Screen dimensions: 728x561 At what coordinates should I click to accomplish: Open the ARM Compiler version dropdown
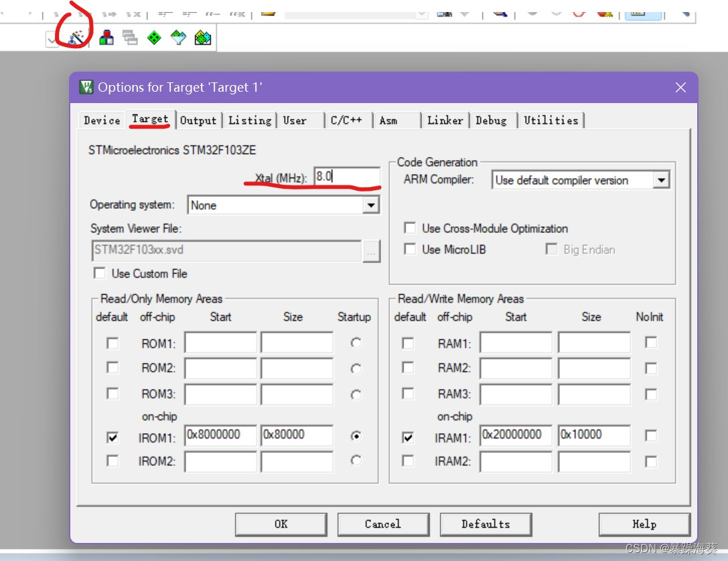(x=661, y=180)
